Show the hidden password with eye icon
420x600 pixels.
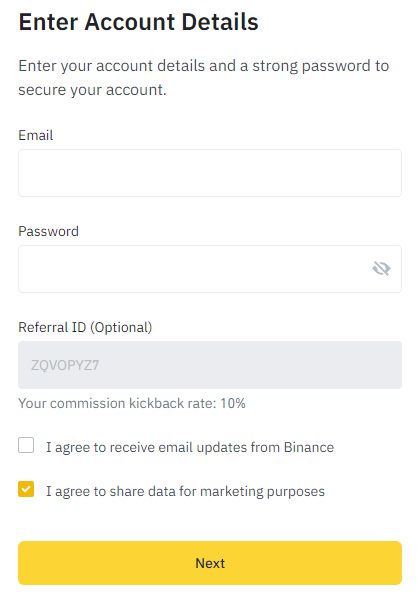click(381, 269)
